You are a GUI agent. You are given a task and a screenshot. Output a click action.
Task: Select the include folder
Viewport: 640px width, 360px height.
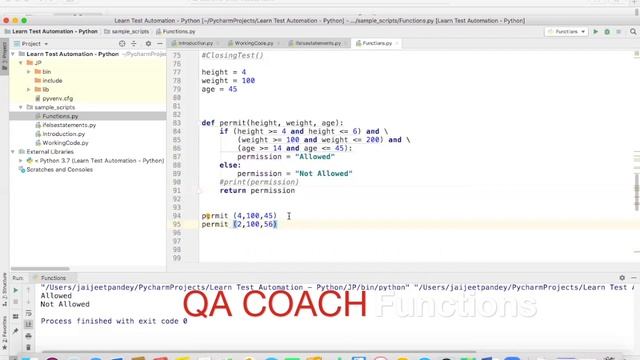pyautogui.click(x=49, y=81)
